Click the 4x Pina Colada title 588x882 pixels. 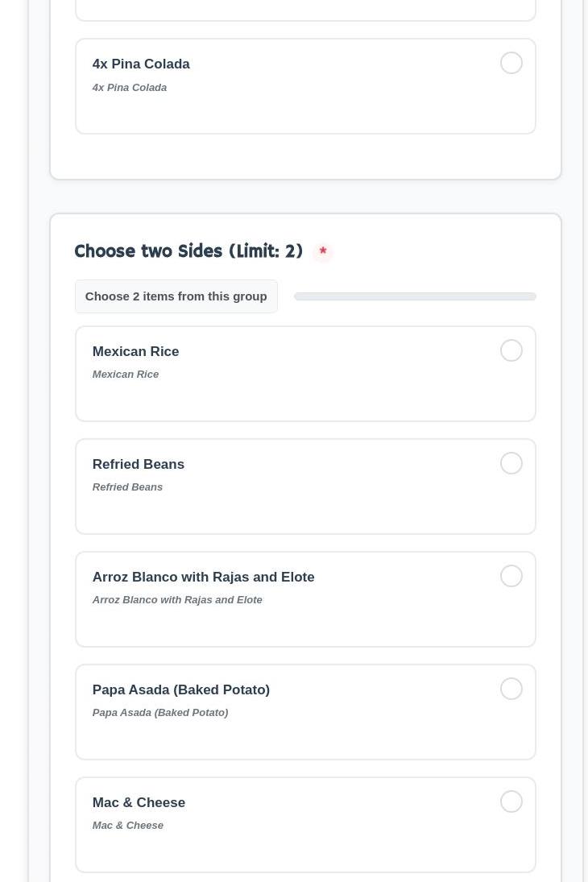[x=141, y=64]
